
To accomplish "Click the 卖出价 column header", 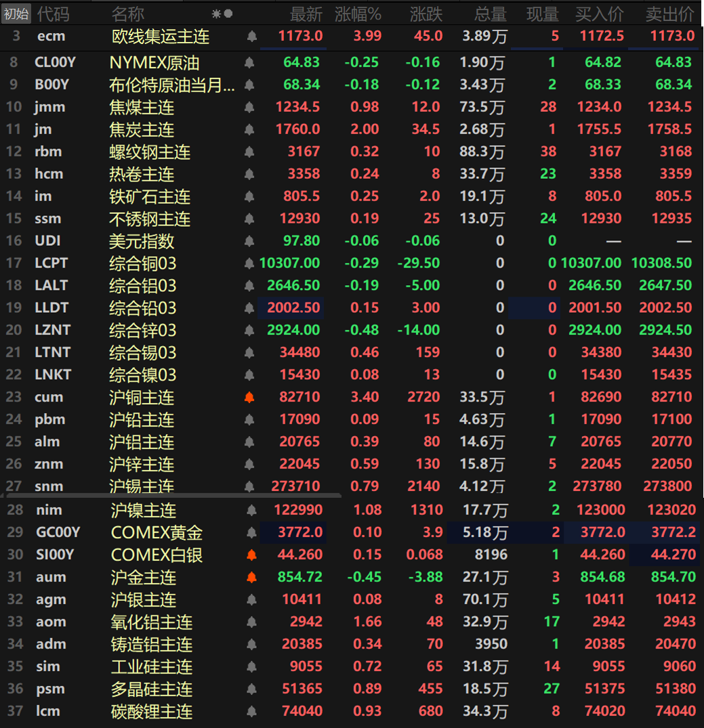I will coord(669,14).
